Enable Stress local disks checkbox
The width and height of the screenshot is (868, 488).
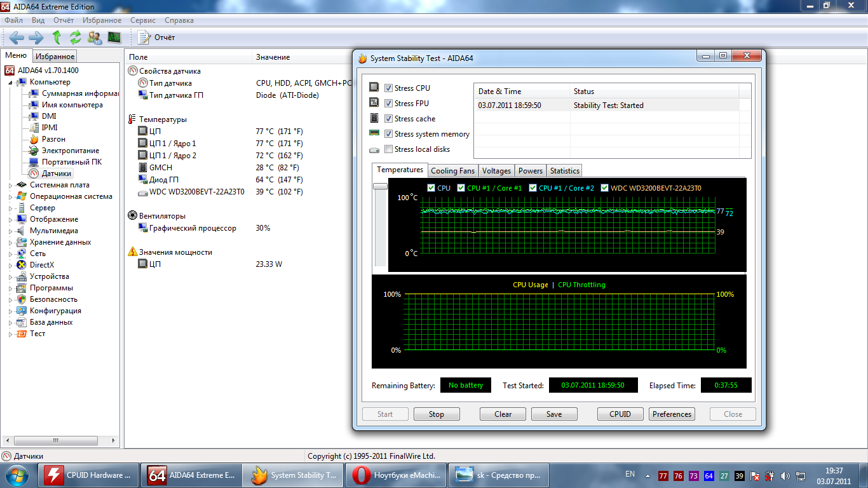(388, 149)
